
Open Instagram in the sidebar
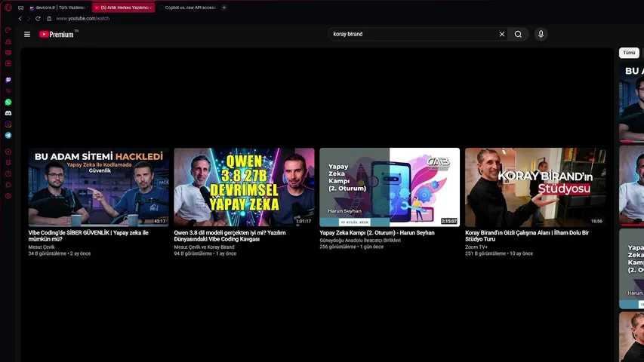[8, 124]
